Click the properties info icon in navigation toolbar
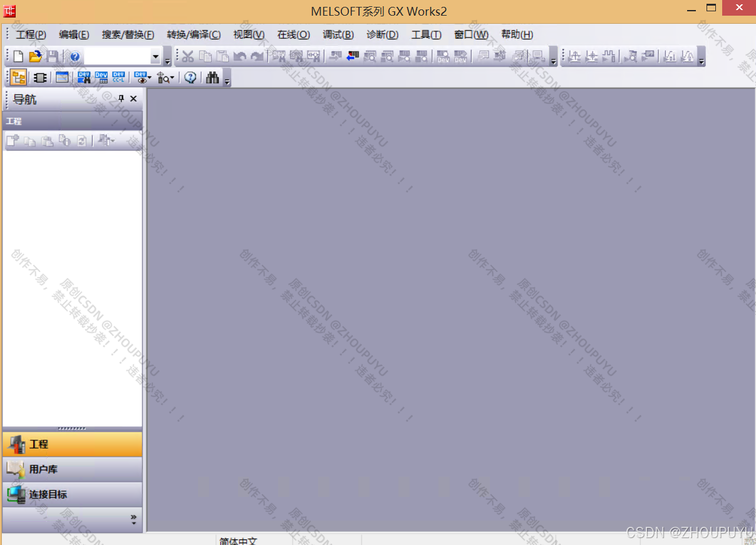The image size is (756, 545). pyautogui.click(x=65, y=141)
